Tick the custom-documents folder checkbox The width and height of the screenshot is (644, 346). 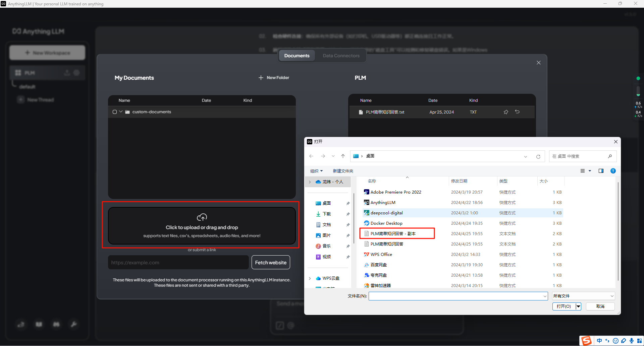point(115,112)
